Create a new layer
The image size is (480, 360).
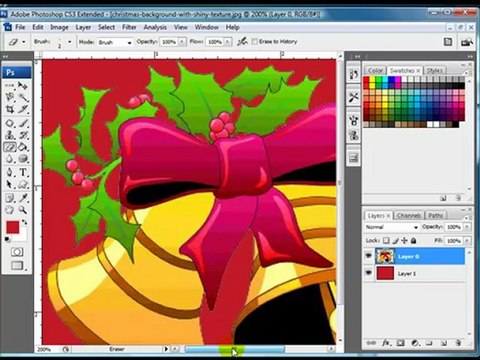443,343
